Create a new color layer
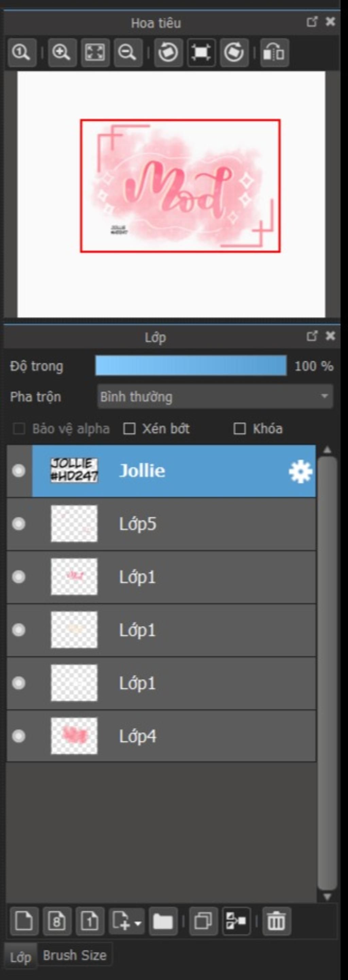348x980 pixels. (24, 921)
